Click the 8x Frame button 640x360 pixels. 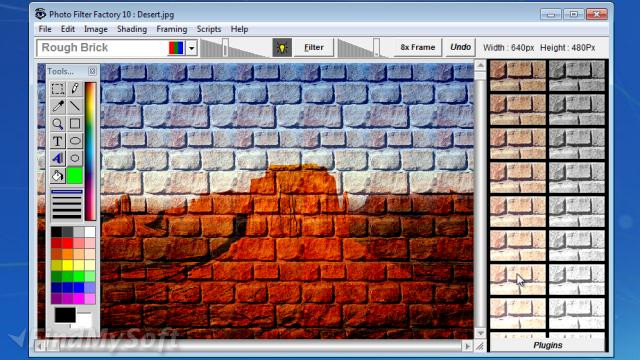coord(417,47)
